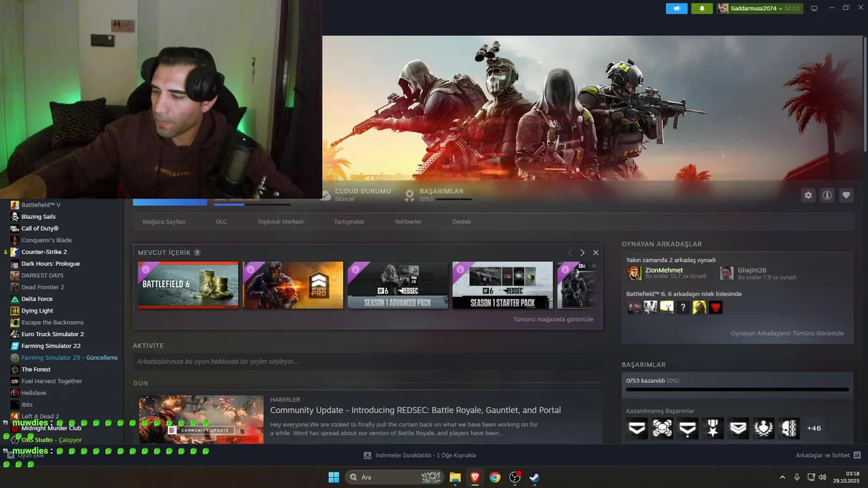Open the Community Update REDSEC news title
The image size is (868, 488).
tap(415, 410)
